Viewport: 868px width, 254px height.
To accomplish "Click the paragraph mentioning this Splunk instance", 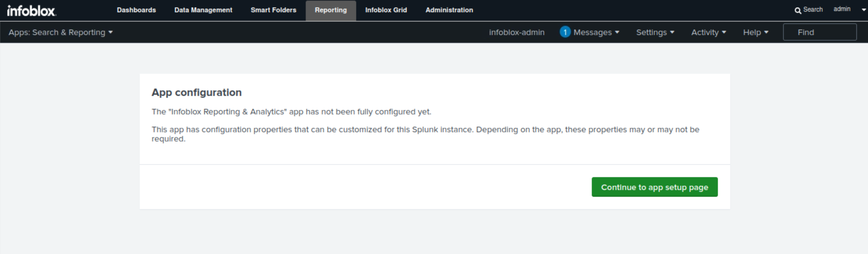I will tap(425, 134).
